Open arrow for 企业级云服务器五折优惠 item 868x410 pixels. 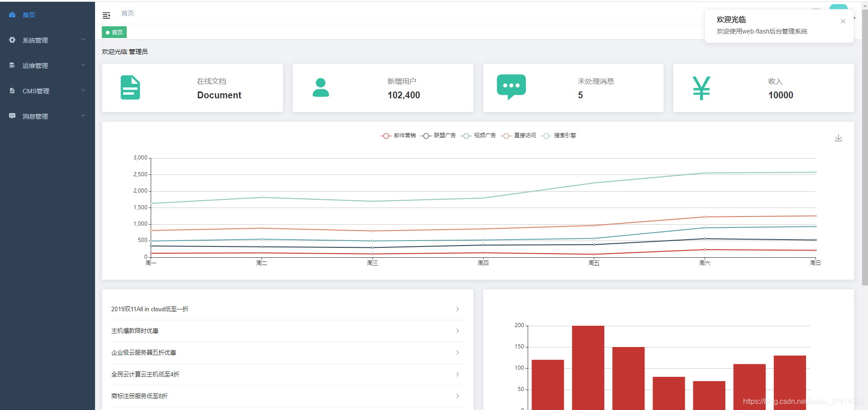pyautogui.click(x=458, y=352)
